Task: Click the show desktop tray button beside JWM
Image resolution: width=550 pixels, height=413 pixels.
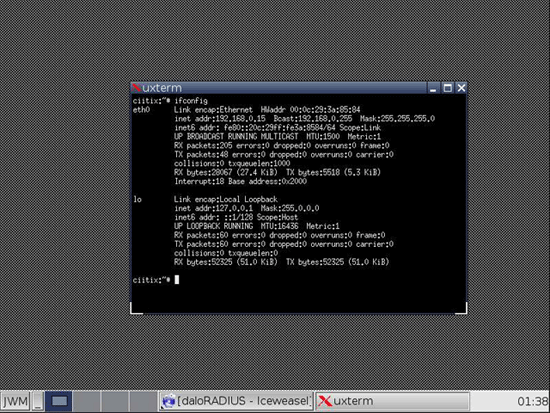Action: pos(38,401)
